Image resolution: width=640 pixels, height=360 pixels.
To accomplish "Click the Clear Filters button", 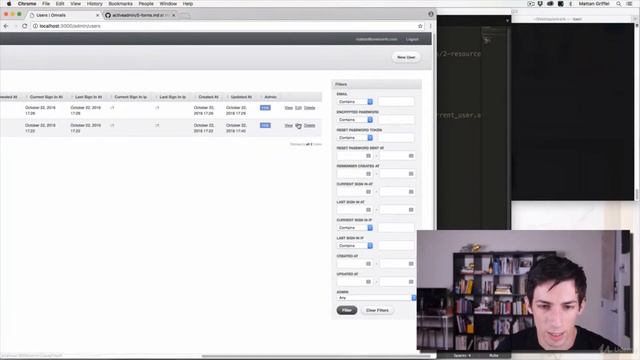I will (x=377, y=310).
